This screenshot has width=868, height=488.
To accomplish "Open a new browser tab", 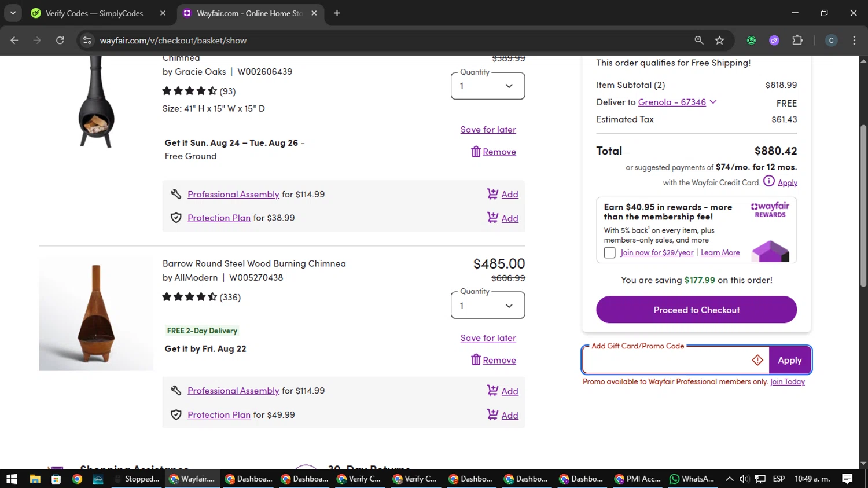I will coord(337,13).
